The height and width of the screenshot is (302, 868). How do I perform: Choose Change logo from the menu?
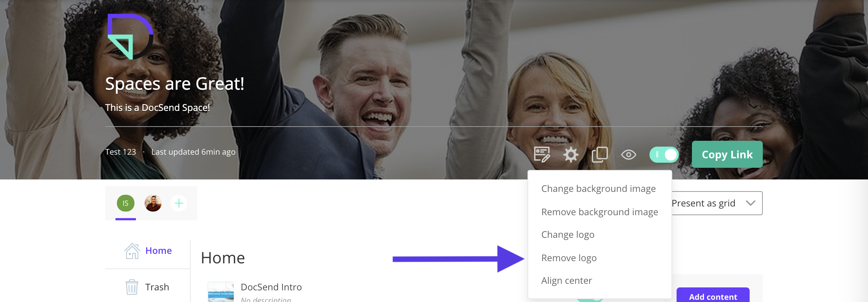coord(568,235)
